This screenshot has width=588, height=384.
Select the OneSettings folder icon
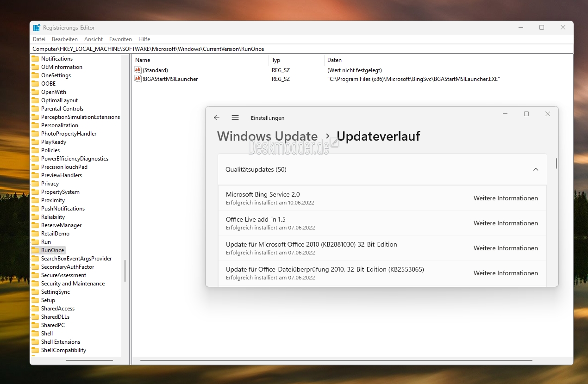[x=35, y=75]
